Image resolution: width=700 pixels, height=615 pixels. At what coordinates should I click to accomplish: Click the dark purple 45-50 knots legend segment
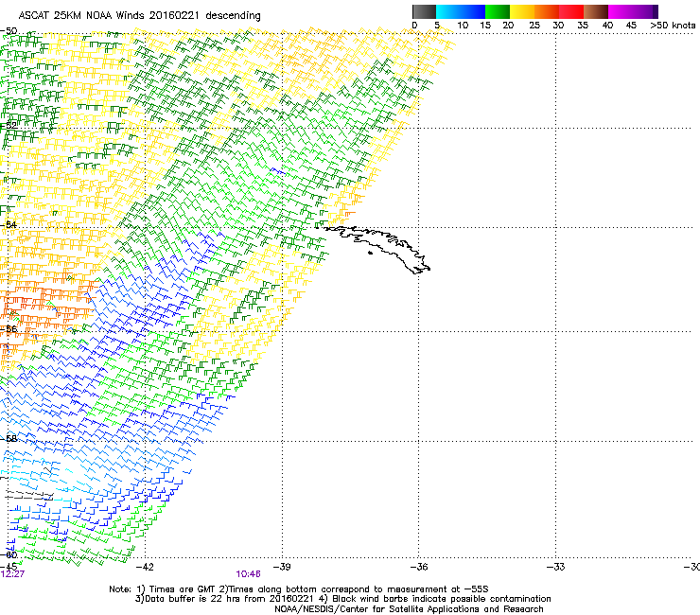[x=645, y=11]
